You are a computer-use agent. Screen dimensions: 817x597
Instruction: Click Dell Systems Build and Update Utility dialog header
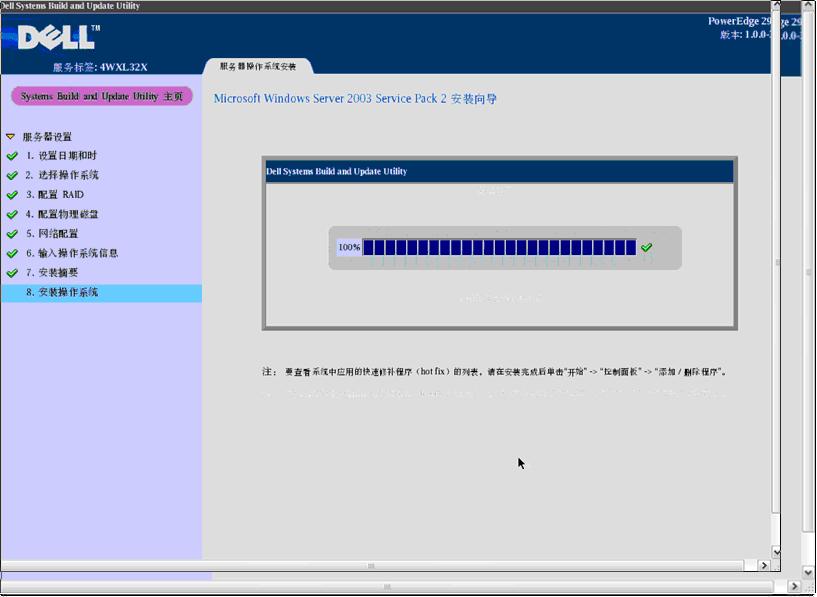(x=499, y=171)
